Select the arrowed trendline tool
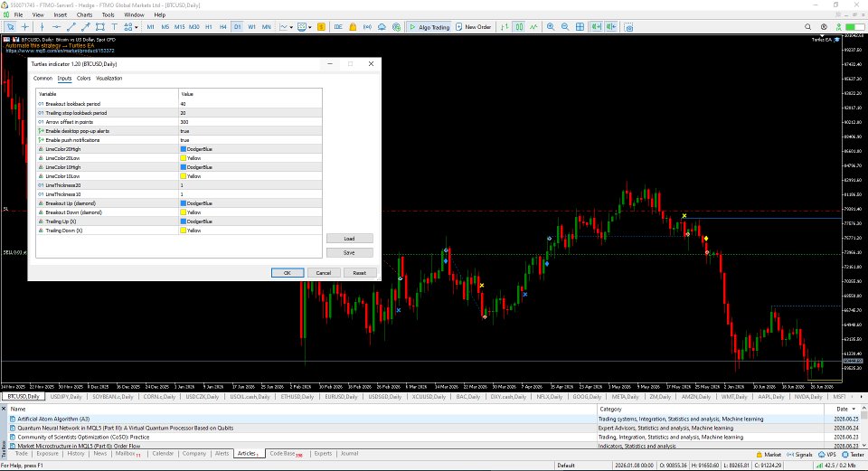Viewport: 868px width, 471px height. (86, 26)
